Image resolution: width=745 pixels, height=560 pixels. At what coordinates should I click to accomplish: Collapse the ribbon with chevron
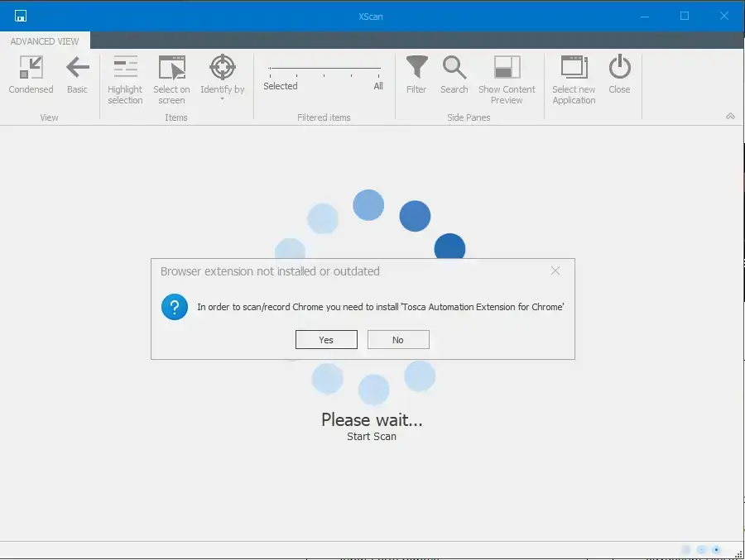tap(730, 117)
